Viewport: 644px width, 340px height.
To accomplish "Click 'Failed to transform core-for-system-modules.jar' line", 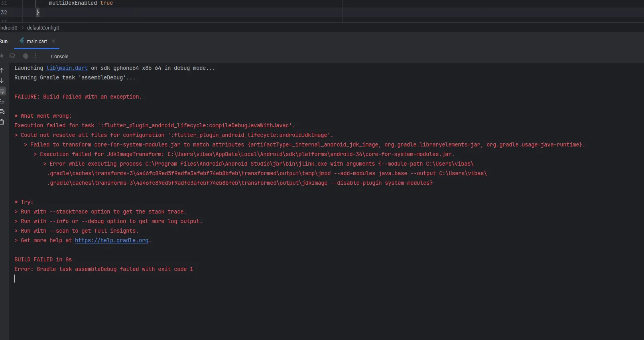I will click(x=305, y=145).
